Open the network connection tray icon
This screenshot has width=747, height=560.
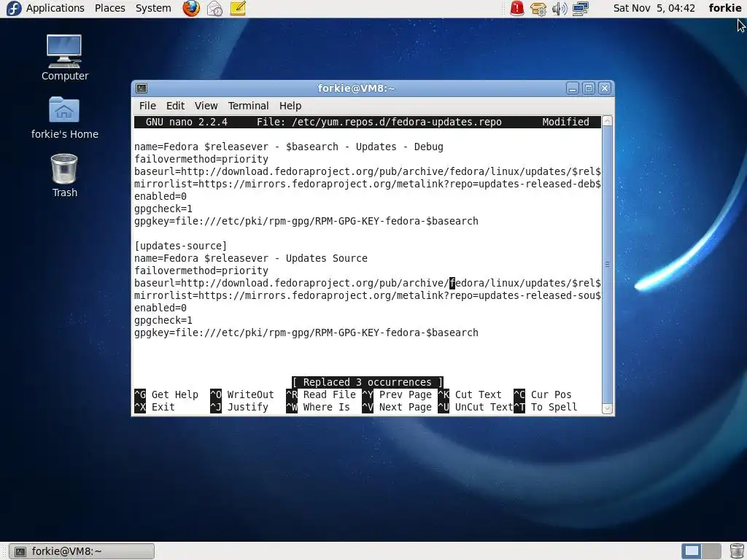click(x=580, y=9)
